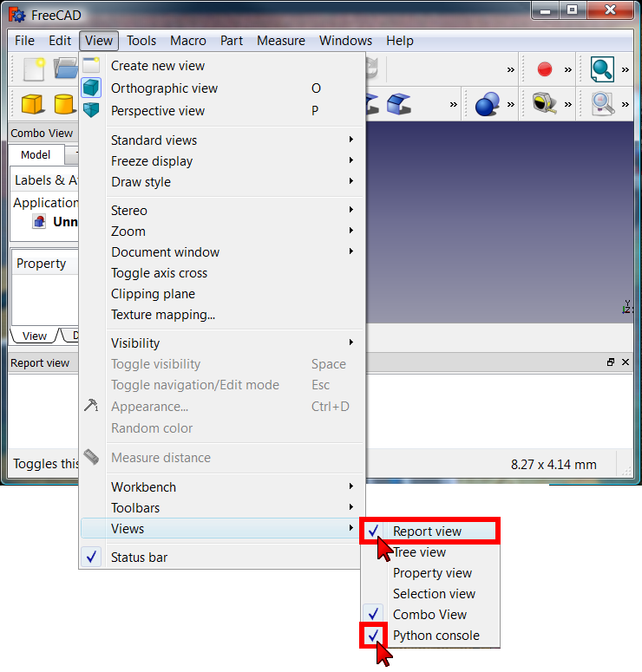
Task: Open the File menu
Action: (24, 41)
